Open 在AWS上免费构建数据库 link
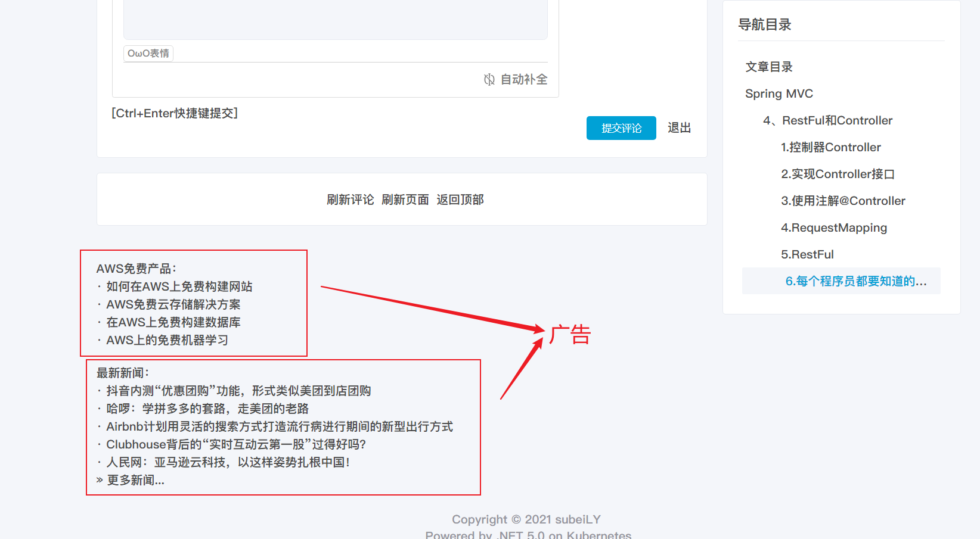This screenshot has height=539, width=980. [173, 322]
